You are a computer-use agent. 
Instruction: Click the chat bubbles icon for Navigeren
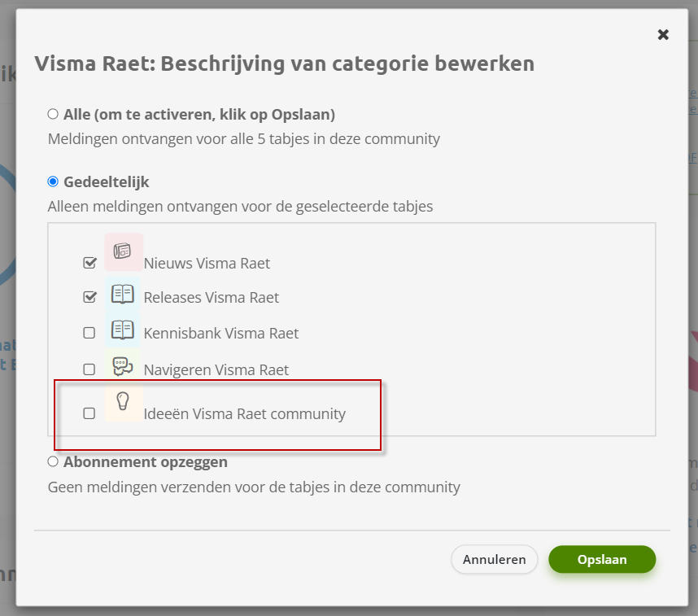(122, 366)
